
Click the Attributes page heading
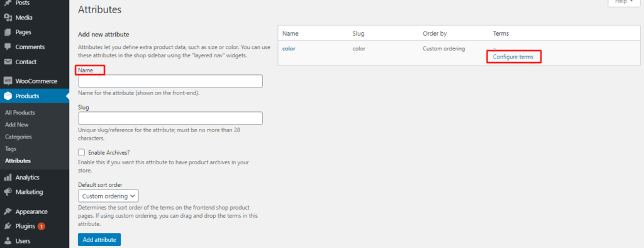tap(100, 10)
